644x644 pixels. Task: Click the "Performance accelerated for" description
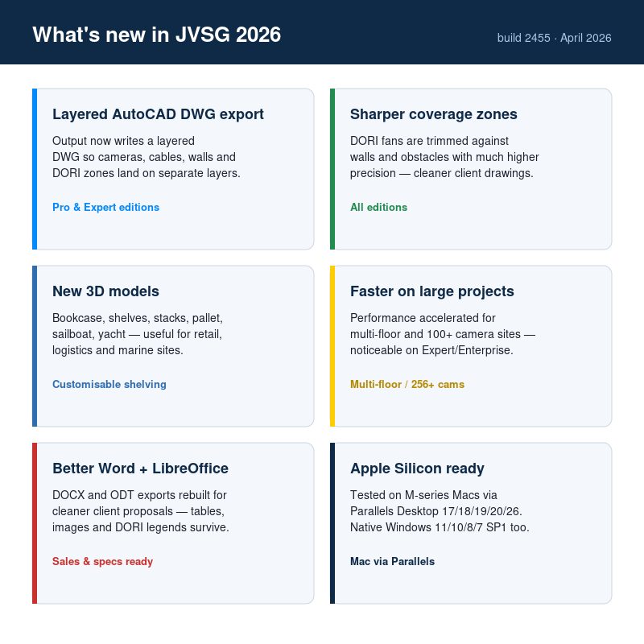point(423,318)
